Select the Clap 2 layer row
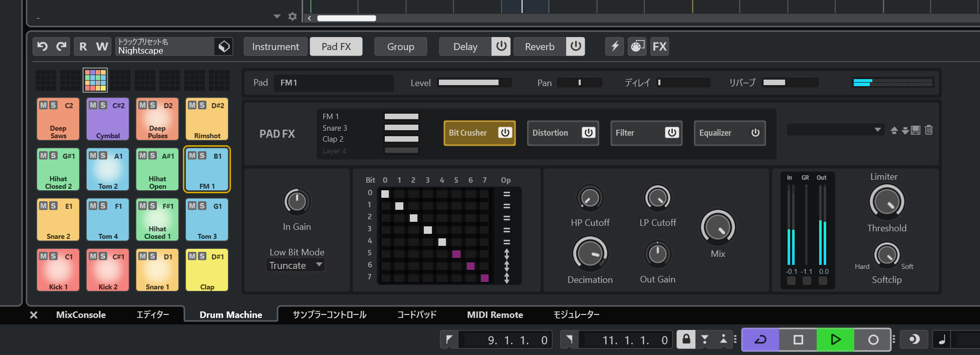 click(x=370, y=139)
